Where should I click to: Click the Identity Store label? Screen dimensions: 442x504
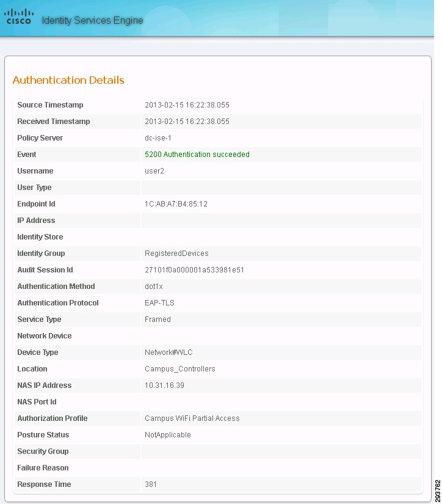(40, 237)
